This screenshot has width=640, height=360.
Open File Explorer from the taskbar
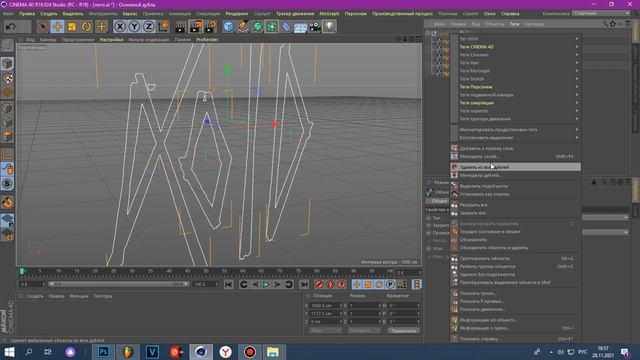click(273, 352)
